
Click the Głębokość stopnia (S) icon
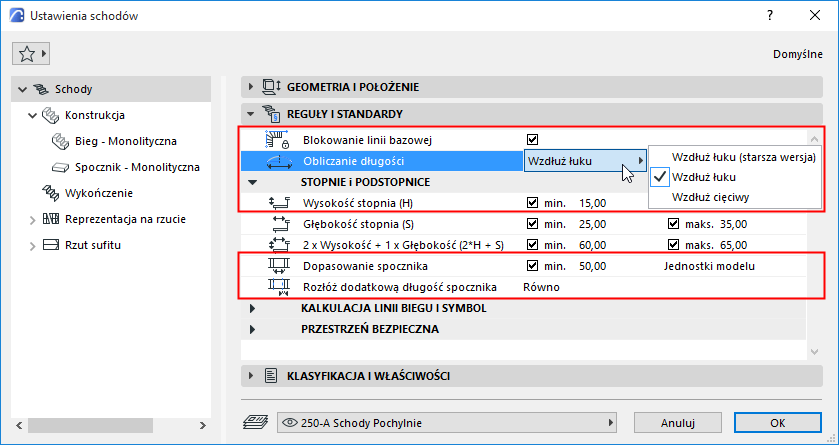[x=279, y=224]
